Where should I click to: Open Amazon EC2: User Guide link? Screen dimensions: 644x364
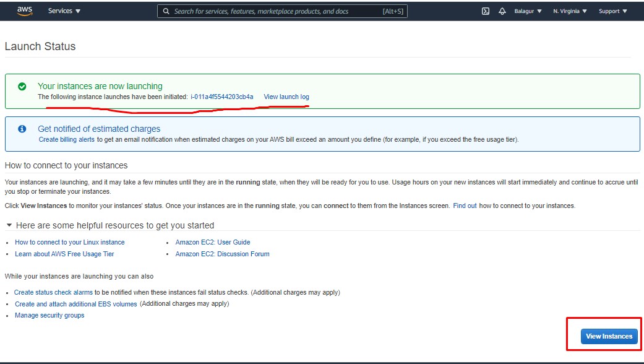(212, 242)
